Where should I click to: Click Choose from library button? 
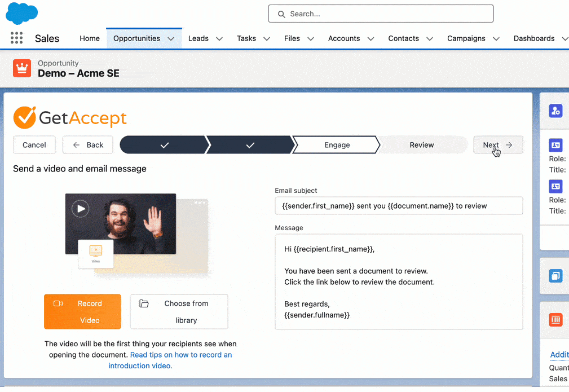pyautogui.click(x=179, y=312)
